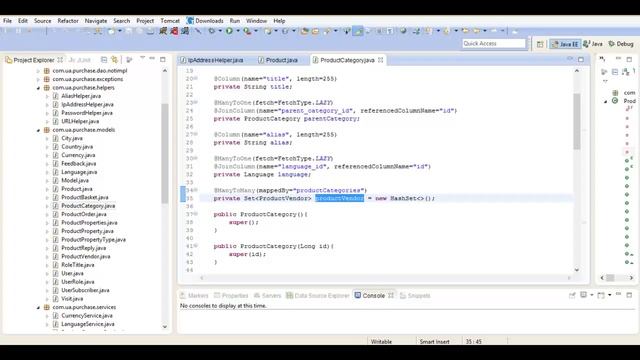Toggle code folding at line 41 constructor

(x=196, y=246)
